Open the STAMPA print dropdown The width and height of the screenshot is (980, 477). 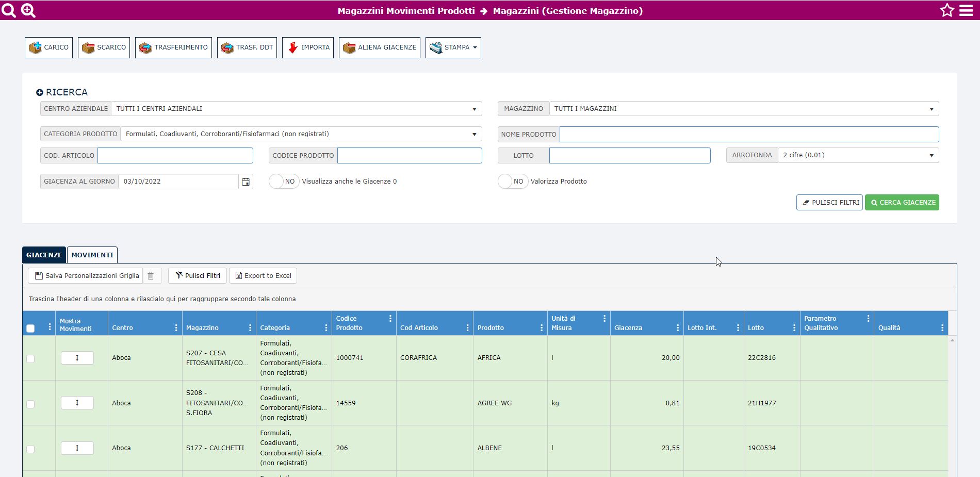tap(453, 47)
